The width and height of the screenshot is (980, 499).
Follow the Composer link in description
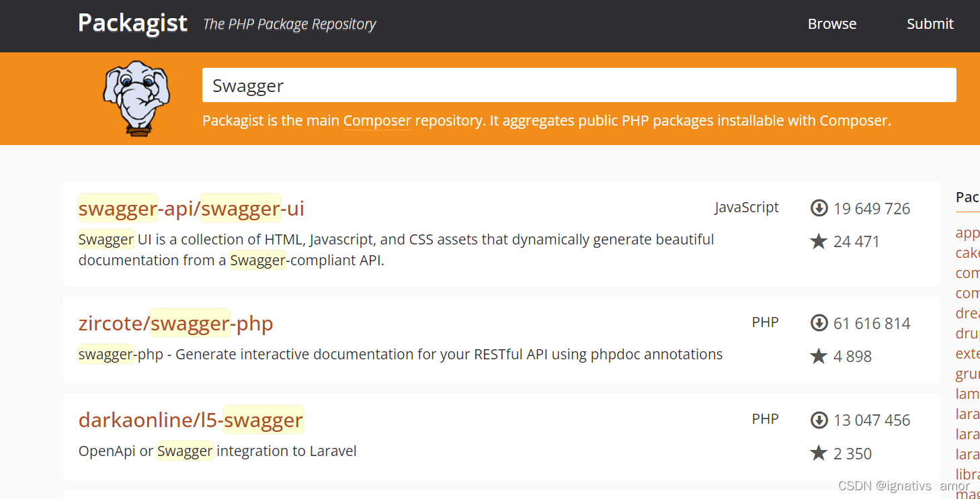click(377, 121)
